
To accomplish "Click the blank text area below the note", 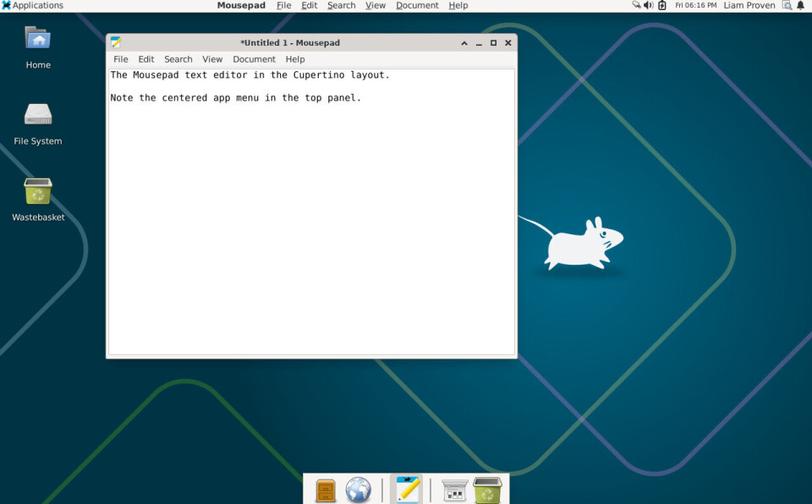I will pos(311,228).
